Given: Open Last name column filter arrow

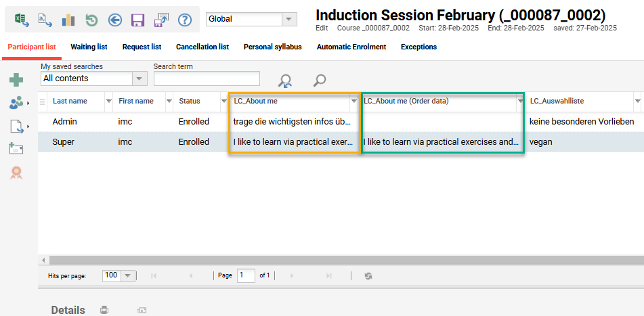Looking at the screenshot, I should pyautogui.click(x=108, y=101).
